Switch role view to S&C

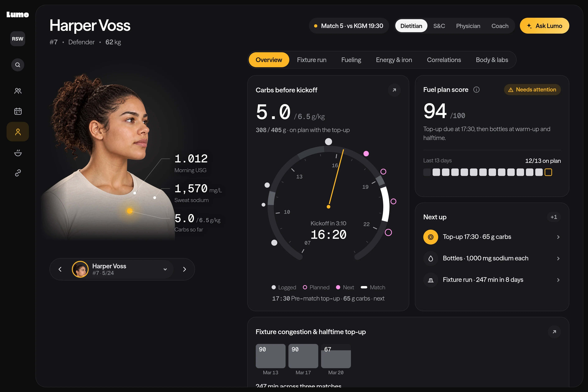pyautogui.click(x=439, y=26)
